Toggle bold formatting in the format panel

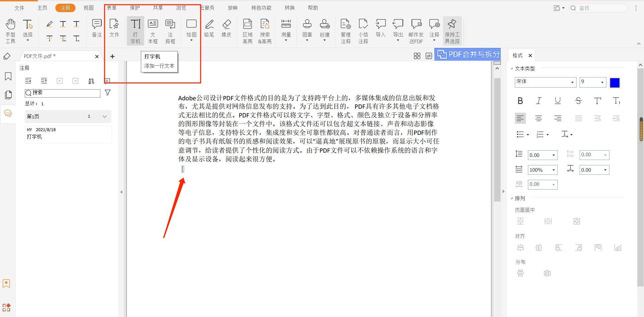click(520, 101)
